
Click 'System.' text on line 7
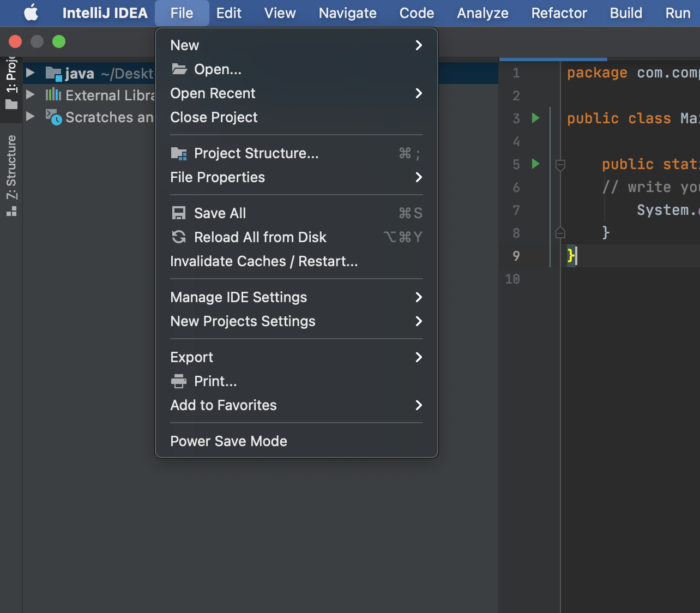coord(667,210)
